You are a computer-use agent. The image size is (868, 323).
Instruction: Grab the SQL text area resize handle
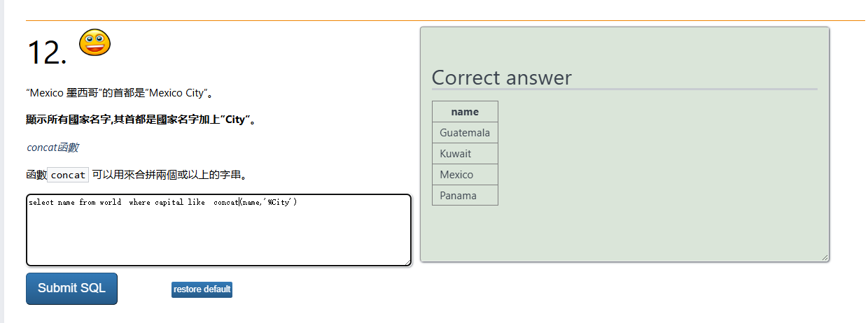(x=406, y=261)
